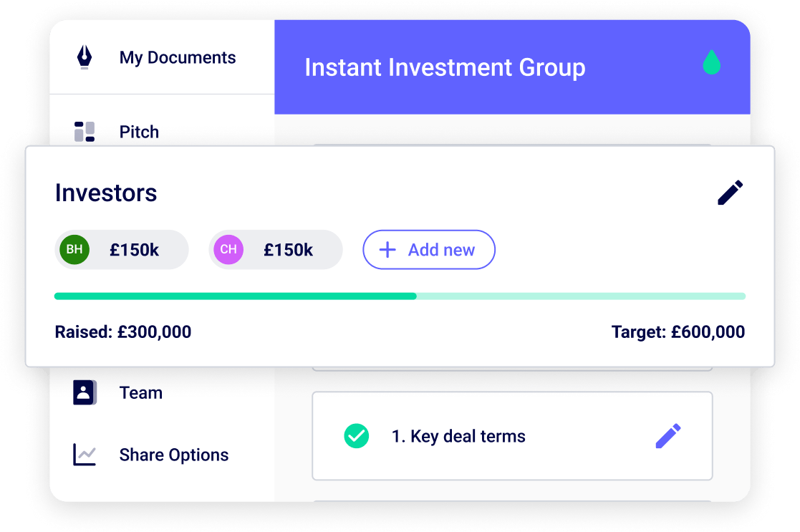Add new investor button
Image resolution: width=800 pixels, height=532 pixels.
pyautogui.click(x=428, y=249)
